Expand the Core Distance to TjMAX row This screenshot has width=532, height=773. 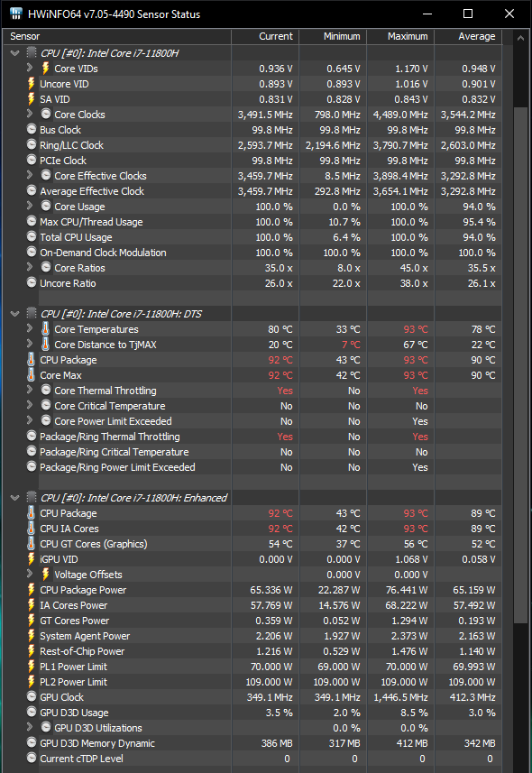(30, 344)
